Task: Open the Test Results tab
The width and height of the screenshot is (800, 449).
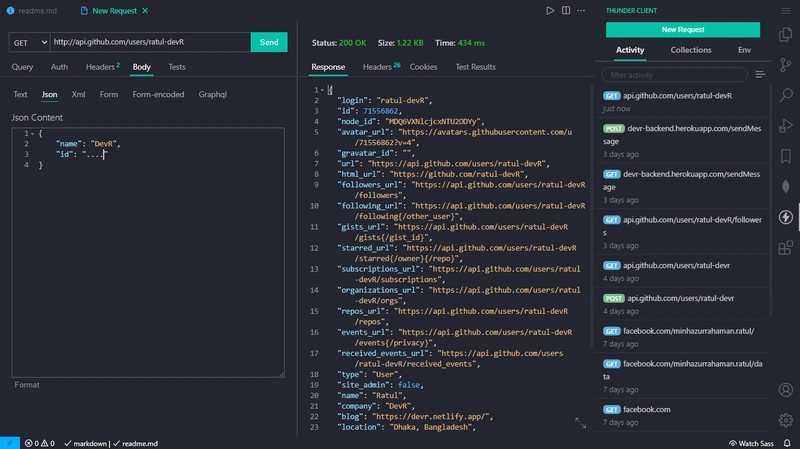Action: pos(476,67)
